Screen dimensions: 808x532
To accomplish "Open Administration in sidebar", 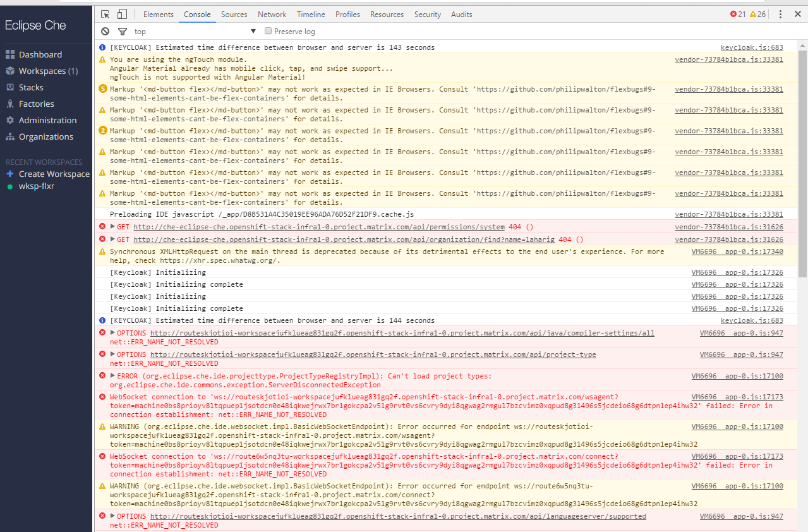I will [x=47, y=120].
